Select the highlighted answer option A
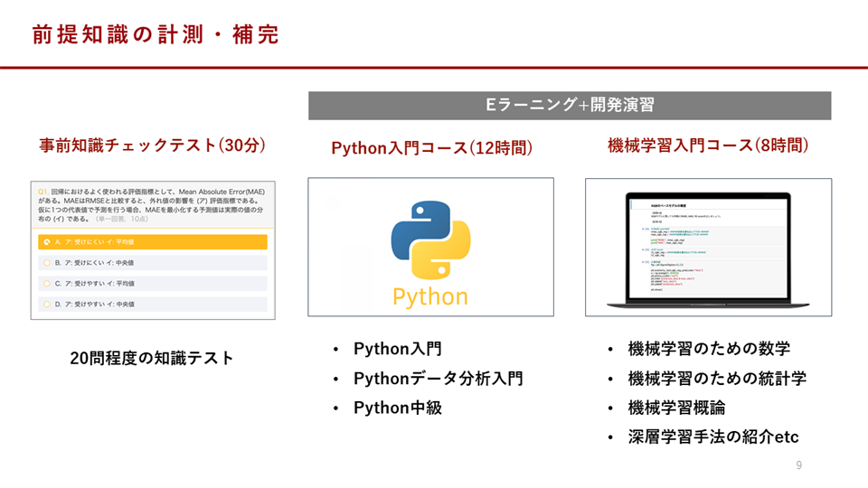Screen dimensions: 868x488 (x=153, y=242)
